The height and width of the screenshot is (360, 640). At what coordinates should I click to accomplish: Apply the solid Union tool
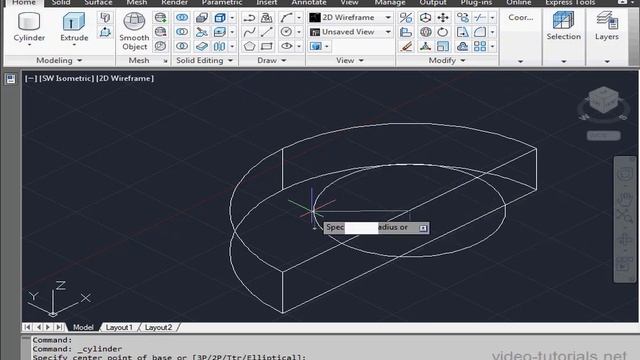point(182,18)
